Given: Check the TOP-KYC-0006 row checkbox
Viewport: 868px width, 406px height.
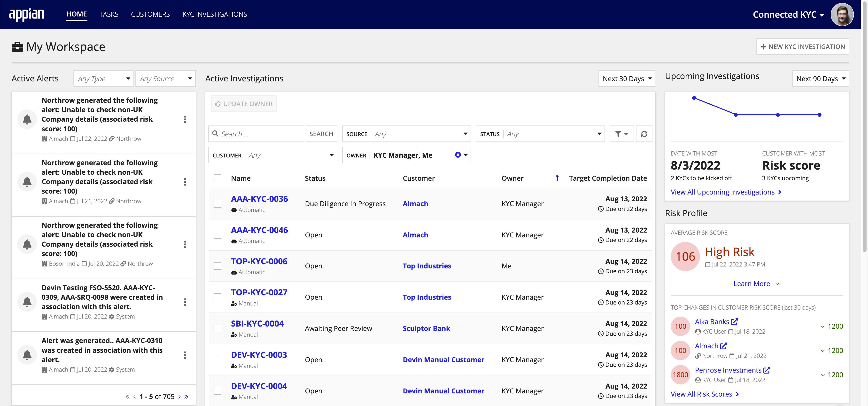Looking at the screenshot, I should [217, 266].
